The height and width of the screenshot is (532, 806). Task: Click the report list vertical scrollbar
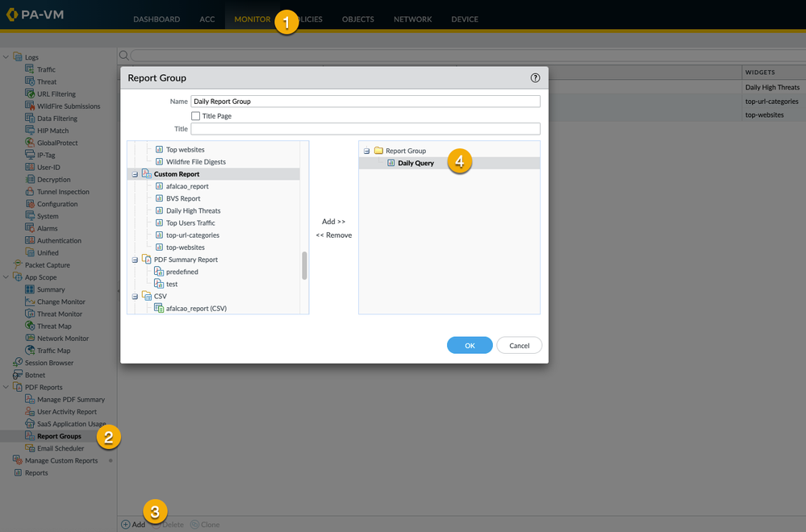click(304, 265)
